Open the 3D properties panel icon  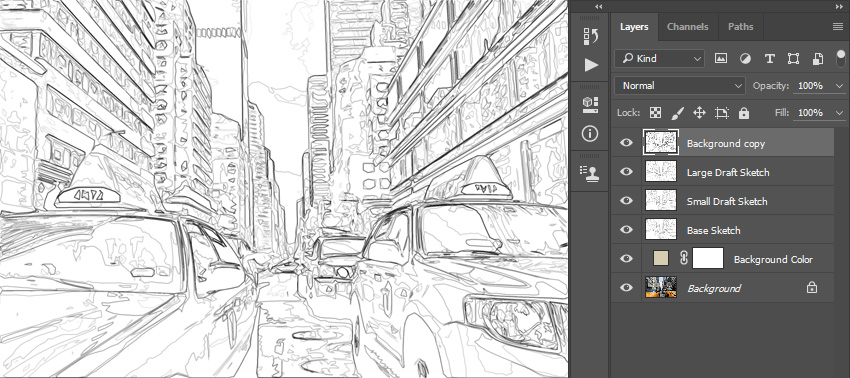[x=591, y=105]
